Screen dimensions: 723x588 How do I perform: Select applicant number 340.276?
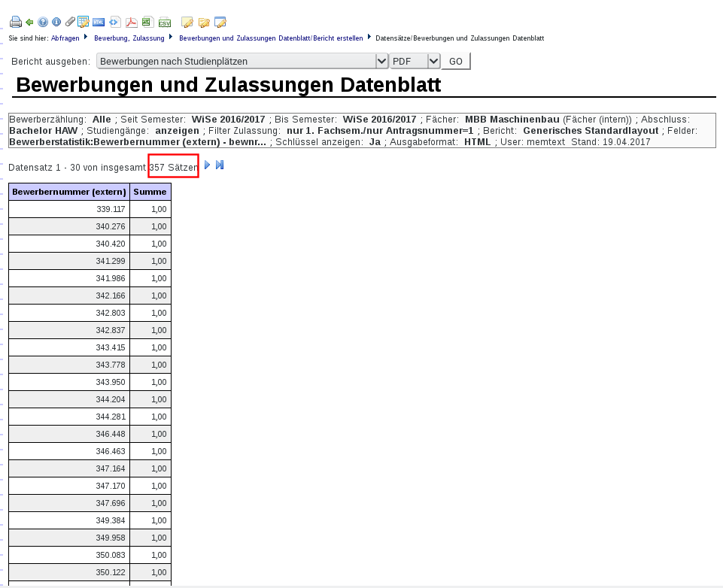click(111, 227)
